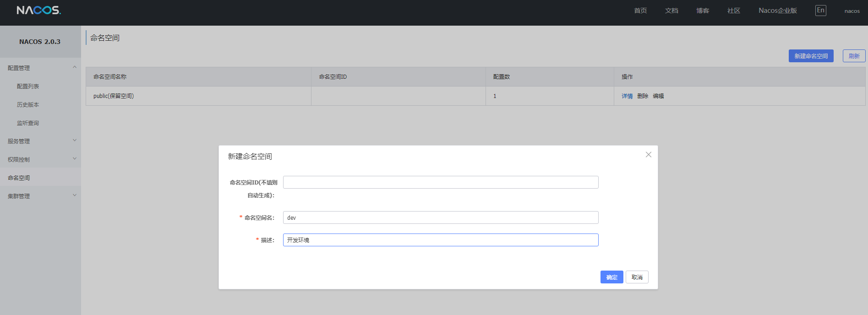Focus the 命名空间ID input field
This screenshot has height=315, width=868.
(x=441, y=182)
